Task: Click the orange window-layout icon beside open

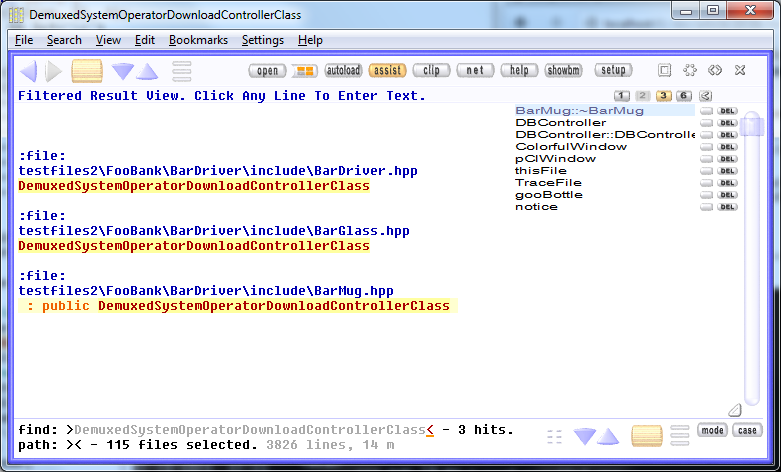Action: pyautogui.click(x=304, y=71)
